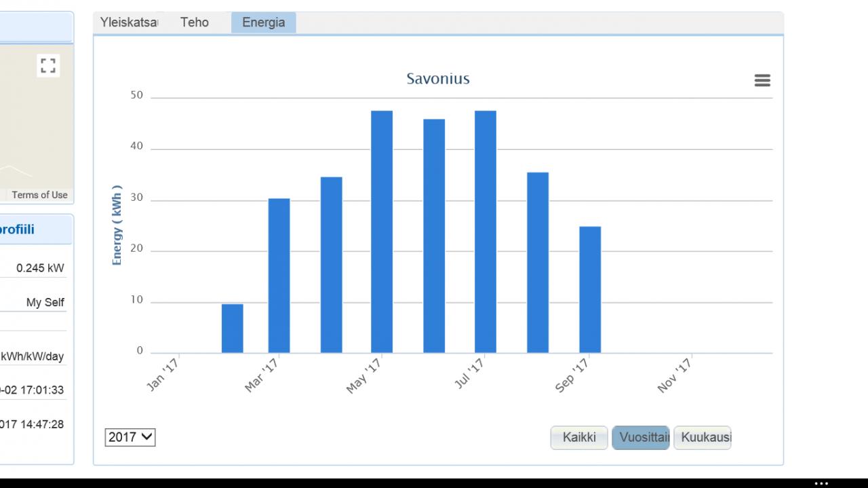Click the three-dot overflow icon at bottom right
Viewport: 868px width, 488px height.
coord(821,483)
